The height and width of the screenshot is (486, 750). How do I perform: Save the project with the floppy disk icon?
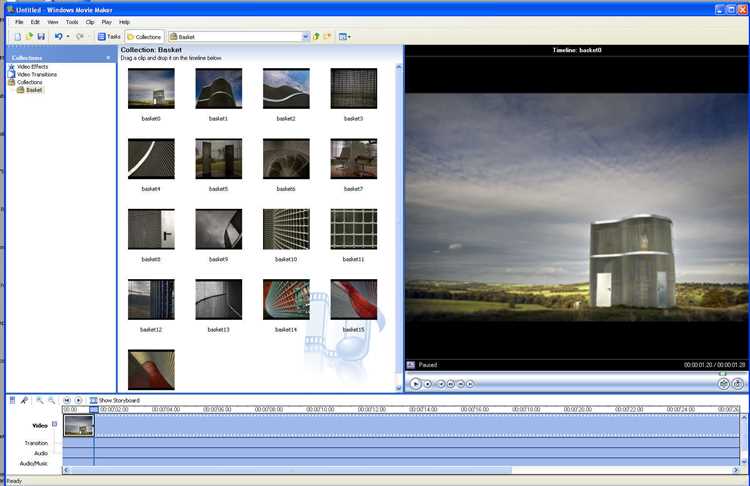coord(41,36)
